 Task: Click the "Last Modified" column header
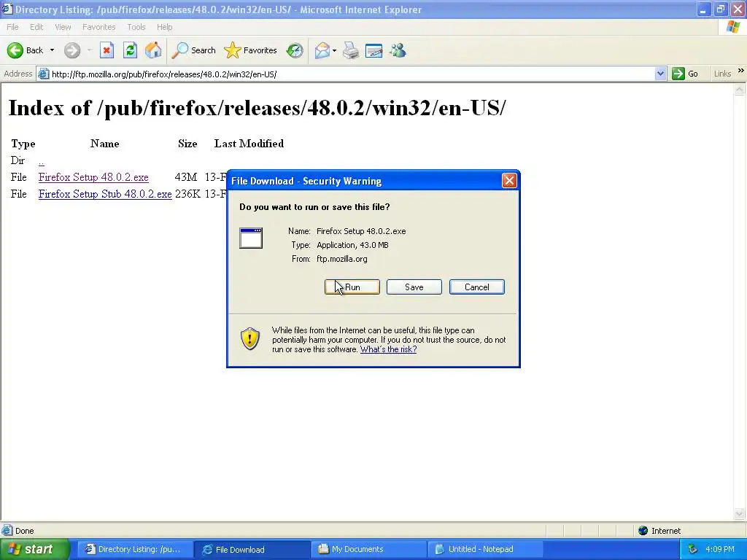click(249, 144)
